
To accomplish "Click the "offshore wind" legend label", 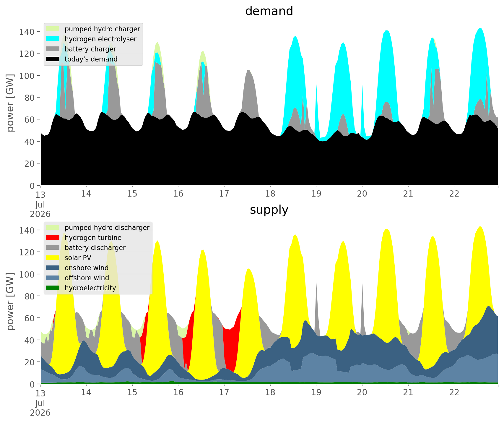I will (87, 278).
